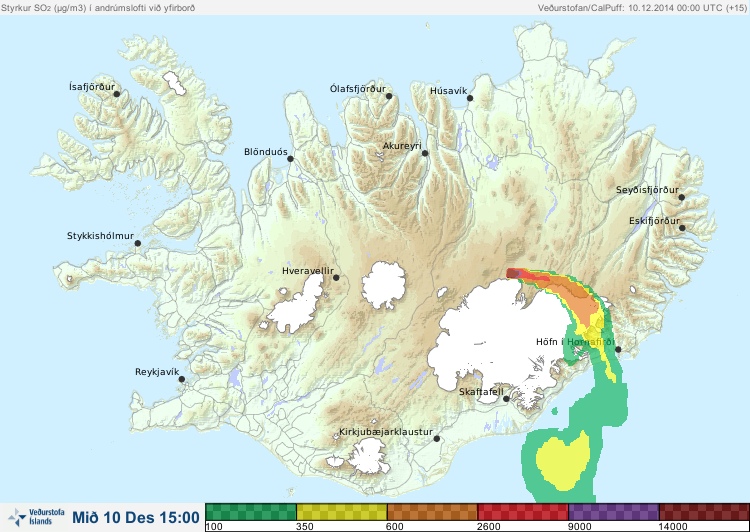Click the Veðurstofa Íslands logo

point(36,517)
